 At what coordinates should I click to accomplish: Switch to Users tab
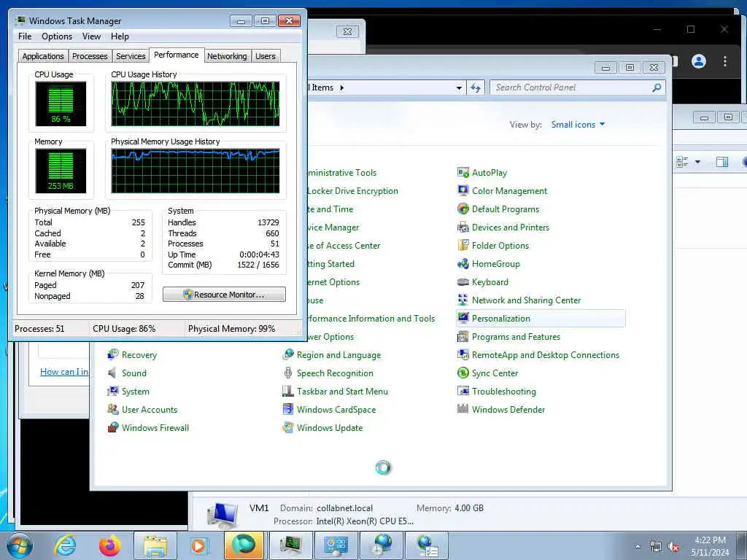[x=266, y=56]
